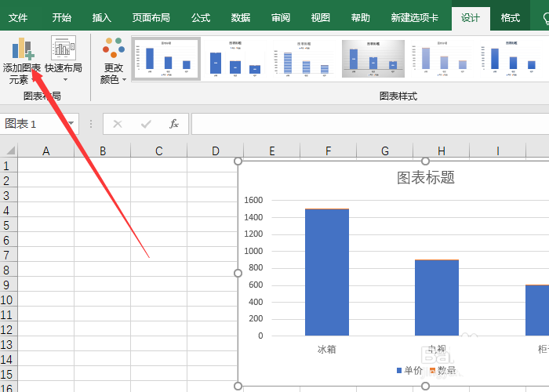Apply the gray gradient fourth chart style
The image size is (549, 392).
pos(373,59)
